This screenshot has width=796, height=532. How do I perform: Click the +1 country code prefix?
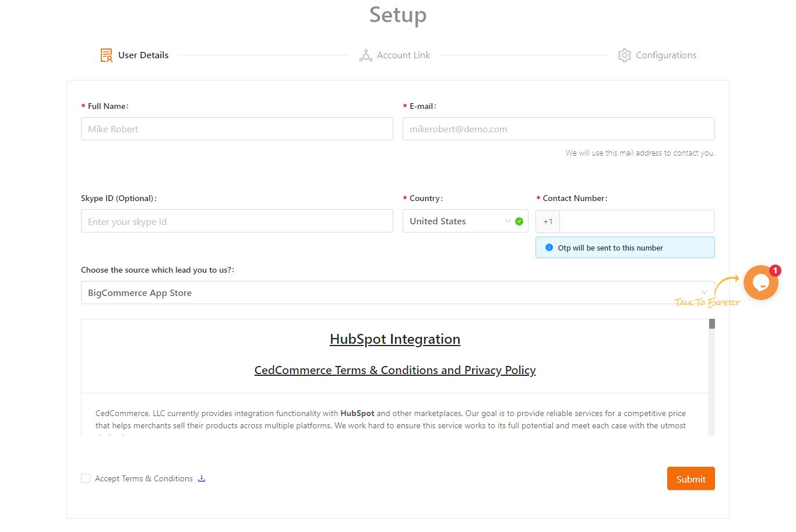pos(548,221)
